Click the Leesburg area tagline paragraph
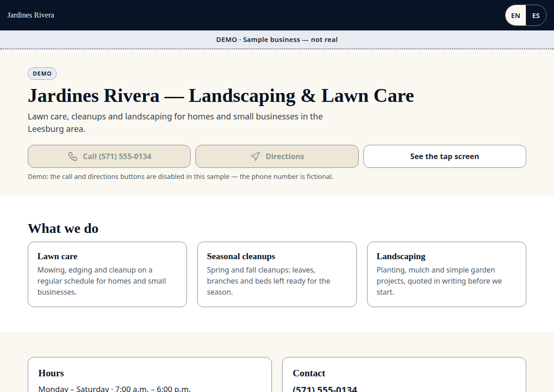Screen dimensions: 554x392 [175, 123]
